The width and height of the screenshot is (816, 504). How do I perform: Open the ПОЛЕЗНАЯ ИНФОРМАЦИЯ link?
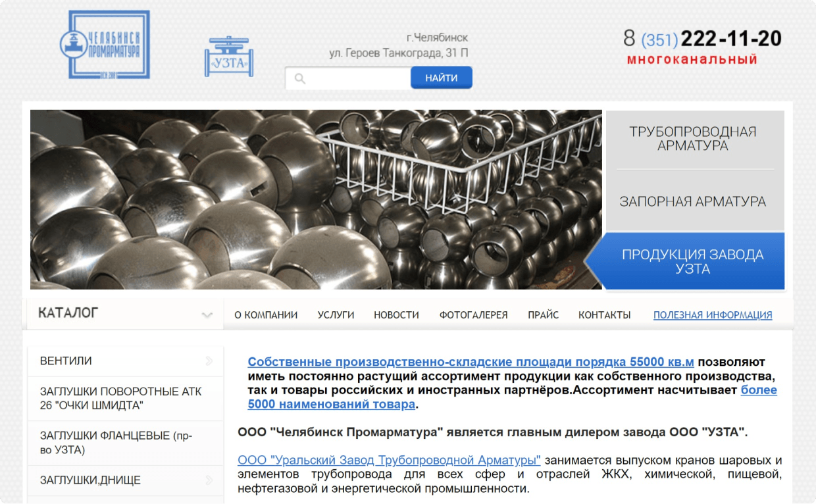(x=713, y=315)
